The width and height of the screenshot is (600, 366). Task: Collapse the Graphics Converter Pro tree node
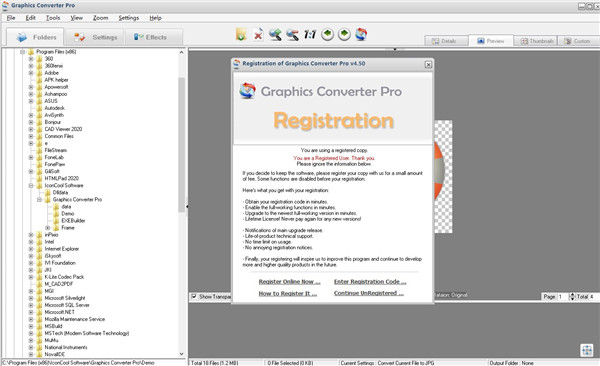pos(39,199)
